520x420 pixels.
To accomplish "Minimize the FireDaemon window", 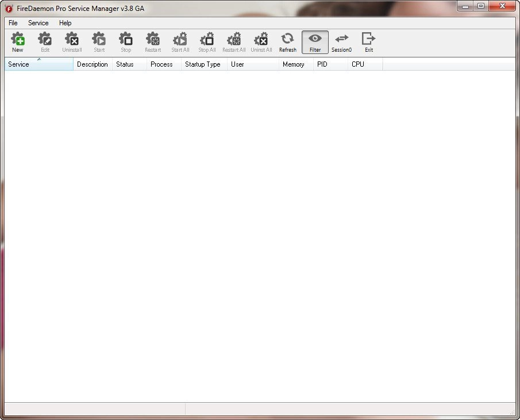I will 465,6.
